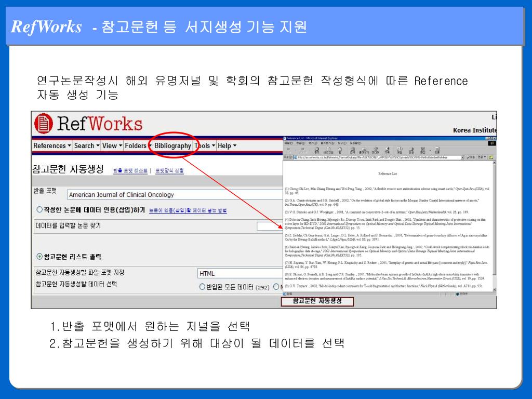The width and height of the screenshot is (532, 399).
Task: Click the rightmost Internet Explorer toolbar icon
Action: point(437,150)
